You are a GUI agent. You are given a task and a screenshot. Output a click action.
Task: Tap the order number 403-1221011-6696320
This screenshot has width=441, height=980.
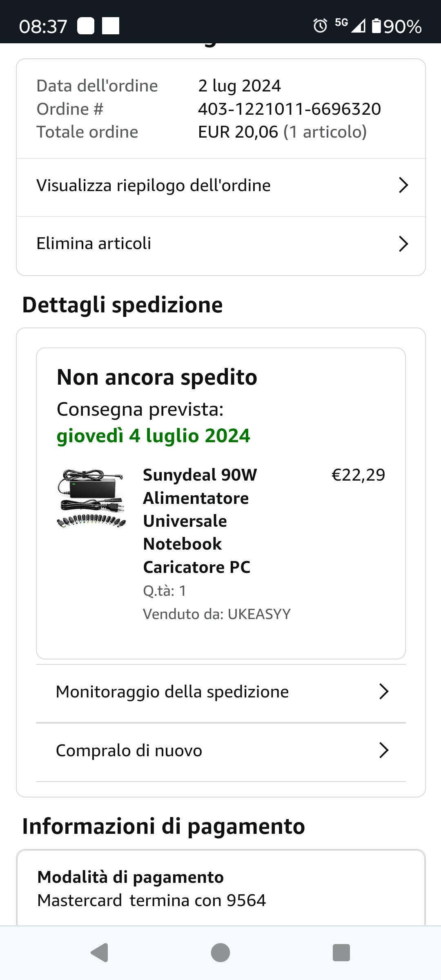(x=289, y=109)
